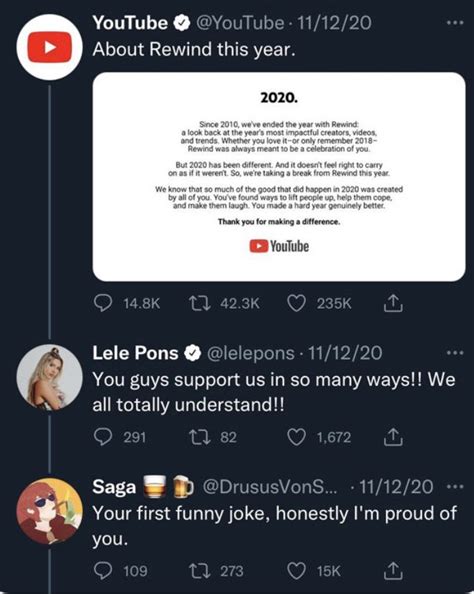Viewport: 474px width, 594px height.
Task: Reply to Saga's funny joke tweet
Action: point(103,571)
